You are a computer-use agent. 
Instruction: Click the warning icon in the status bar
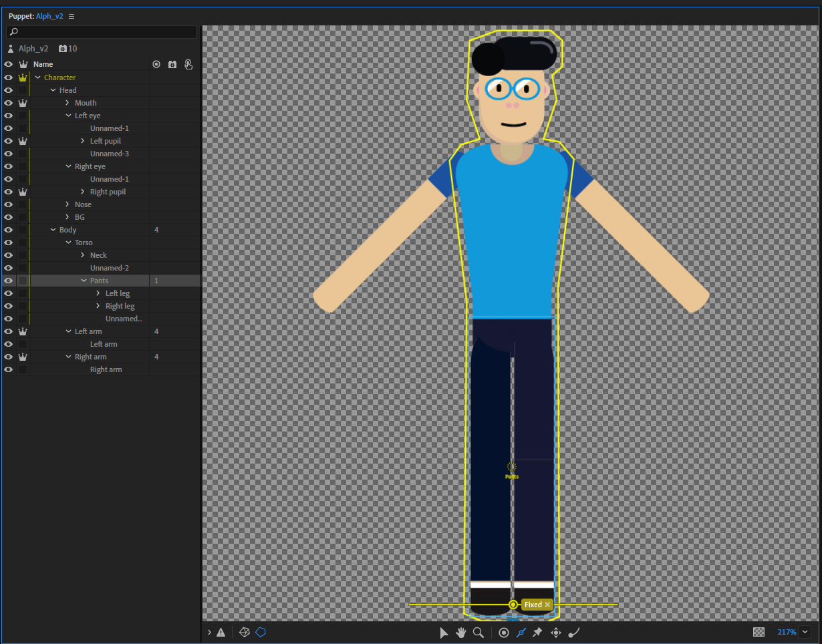221,632
